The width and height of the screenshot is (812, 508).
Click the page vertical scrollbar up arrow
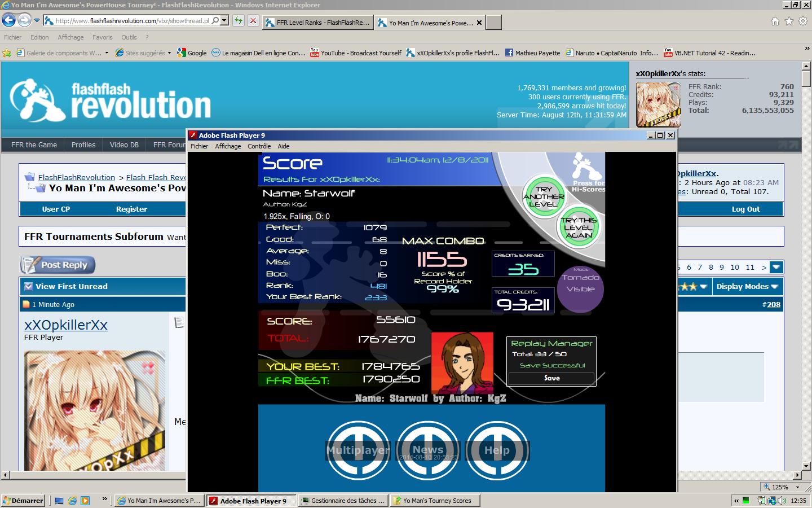pyautogui.click(x=806, y=67)
